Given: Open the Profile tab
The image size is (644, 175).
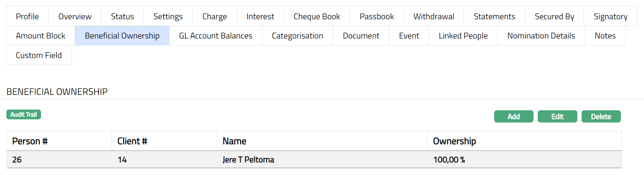Looking at the screenshot, I should [27, 16].
